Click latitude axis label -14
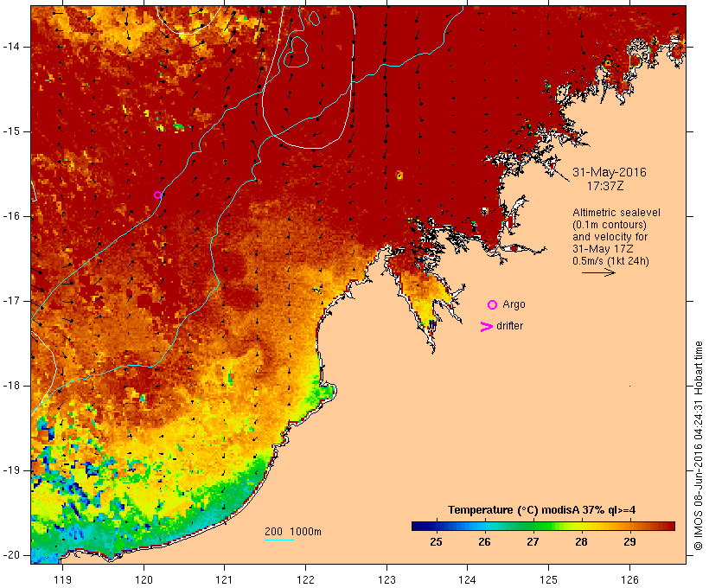The width and height of the screenshot is (709, 588). click(x=11, y=47)
